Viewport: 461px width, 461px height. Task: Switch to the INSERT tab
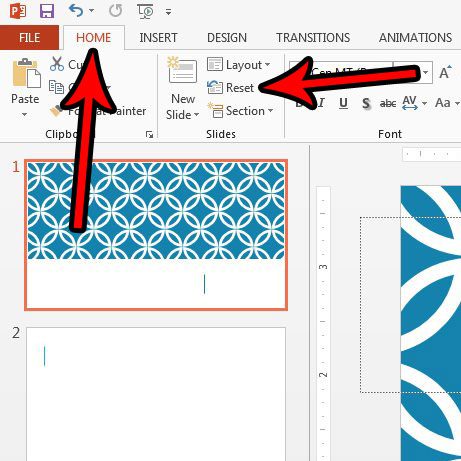click(158, 37)
